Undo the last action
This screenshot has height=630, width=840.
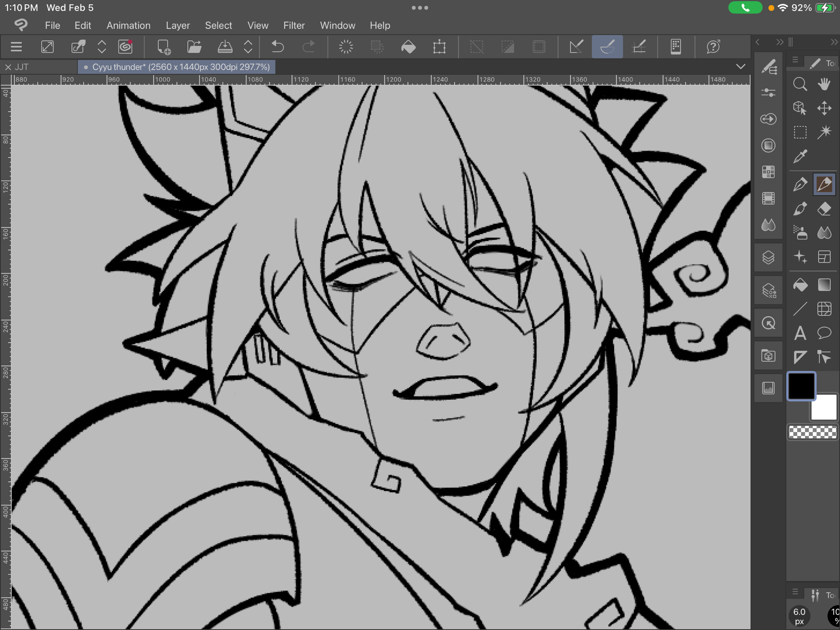(x=277, y=47)
